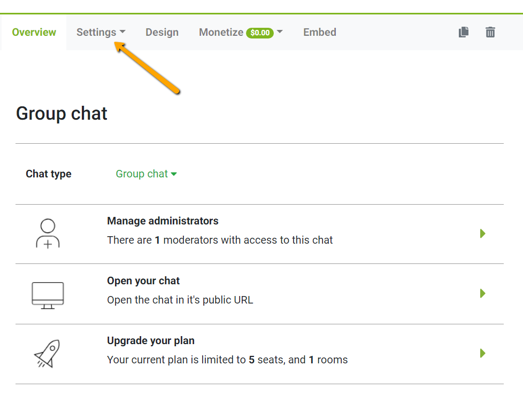Screen dimensions: 523x420
Task: Click the add administrator person icon
Action: 48,234
